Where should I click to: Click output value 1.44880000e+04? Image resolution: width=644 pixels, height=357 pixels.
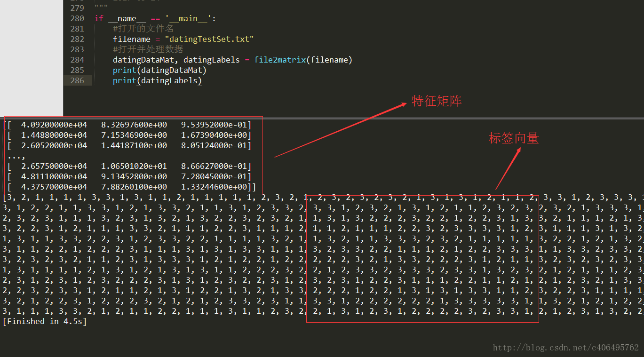coord(54,135)
